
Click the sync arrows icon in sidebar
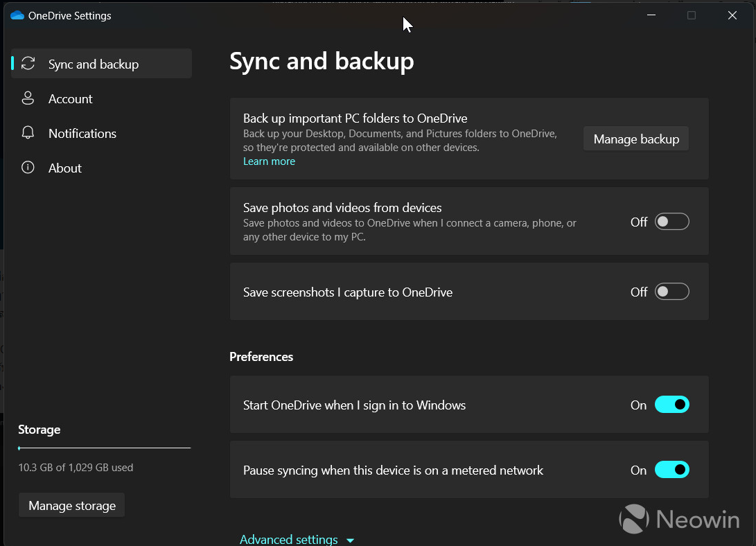coord(28,64)
